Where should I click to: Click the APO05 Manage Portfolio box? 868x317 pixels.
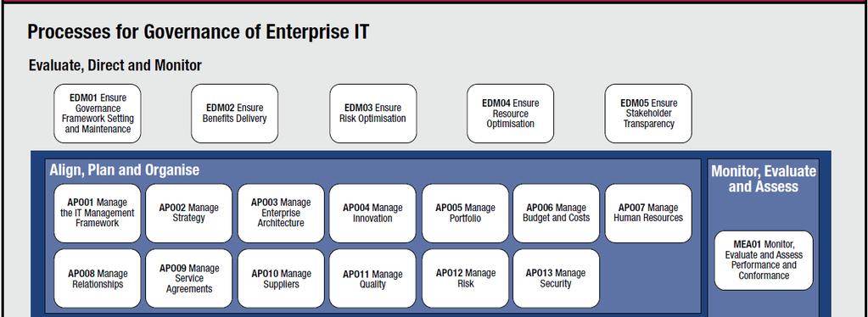tap(465, 213)
